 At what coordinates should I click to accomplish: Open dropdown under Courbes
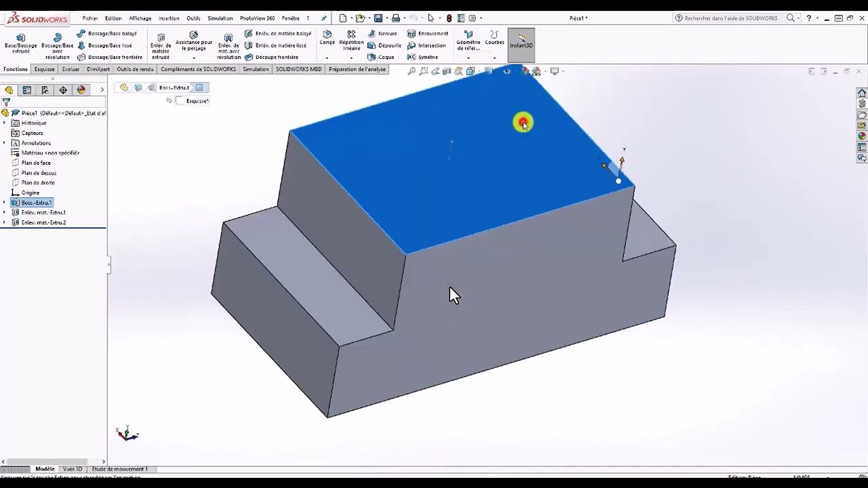[494, 58]
